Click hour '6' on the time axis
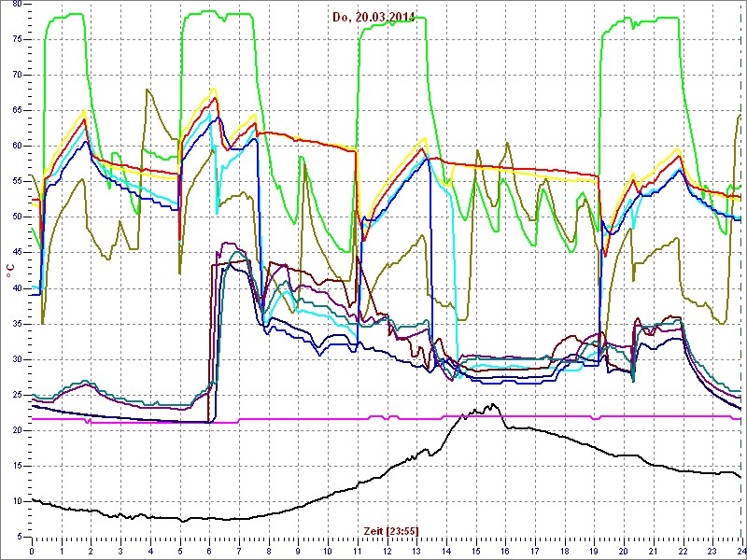The width and height of the screenshot is (747, 560). pyautogui.click(x=209, y=550)
